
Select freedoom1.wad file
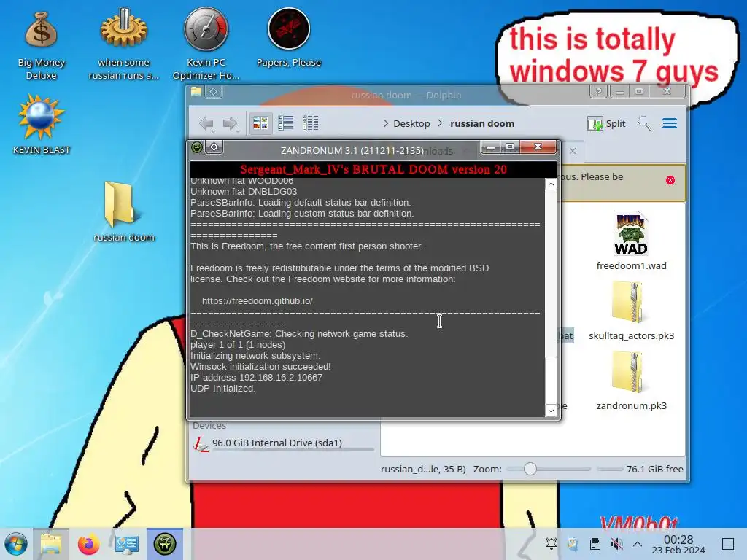[x=631, y=241]
